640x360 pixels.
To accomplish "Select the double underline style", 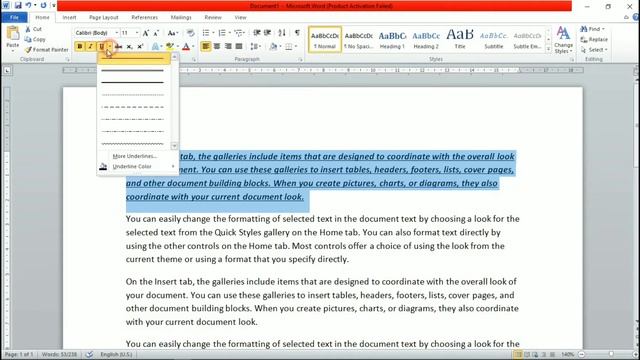I will pyautogui.click(x=133, y=70).
